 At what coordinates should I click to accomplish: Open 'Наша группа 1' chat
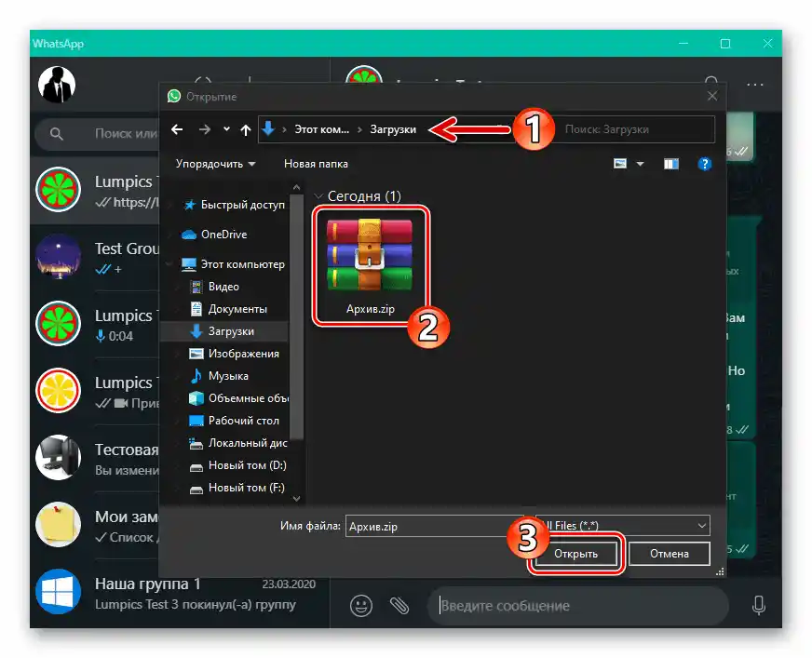coord(179,593)
